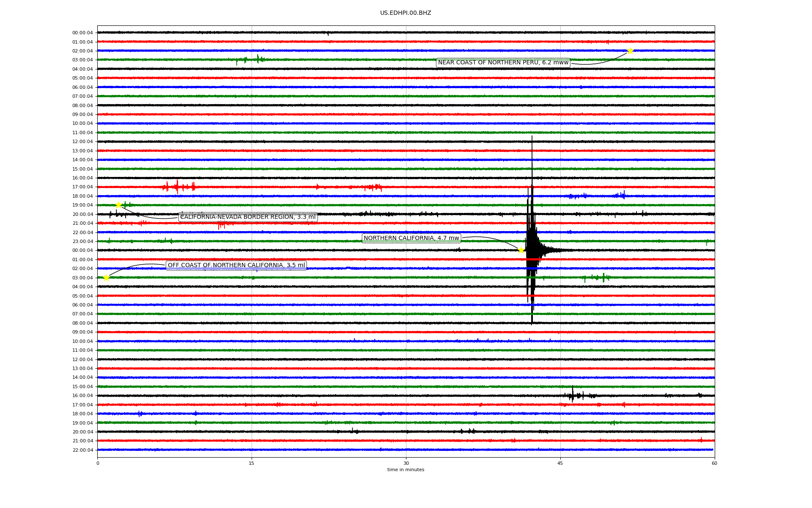
Task: Click the 'OFF COAST OF NORTHERN CALIFORNIA, 3.5 ml' label
Action: point(236,265)
